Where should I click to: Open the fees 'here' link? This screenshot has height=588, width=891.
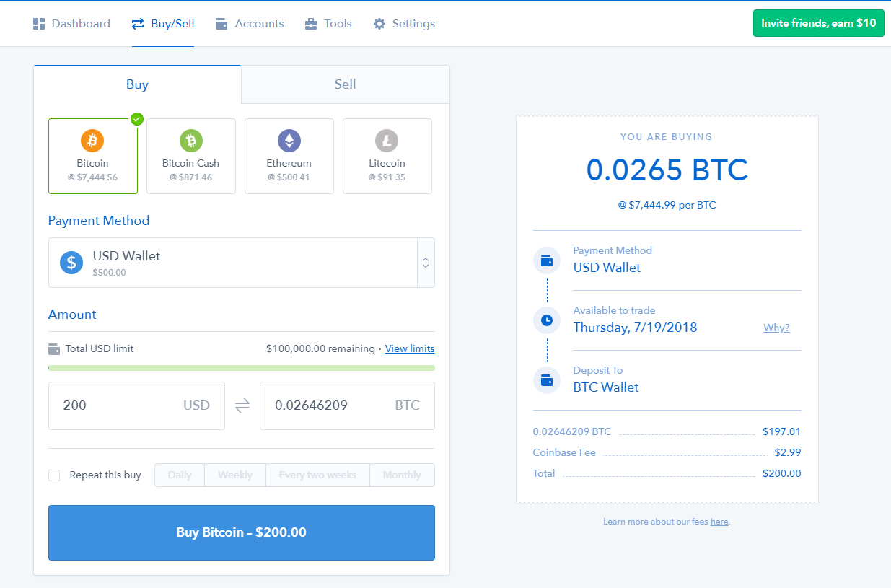[x=719, y=522]
